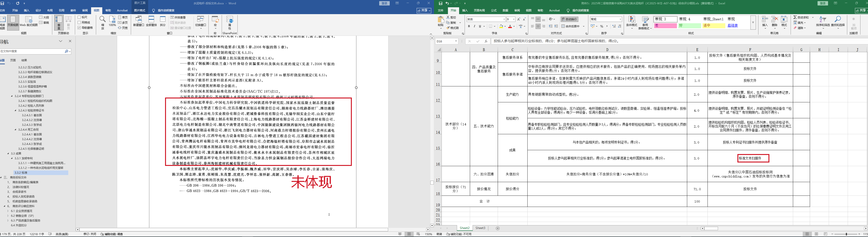Open SharePoint properties (属性) in Word
868x237 pixels.
229,23
